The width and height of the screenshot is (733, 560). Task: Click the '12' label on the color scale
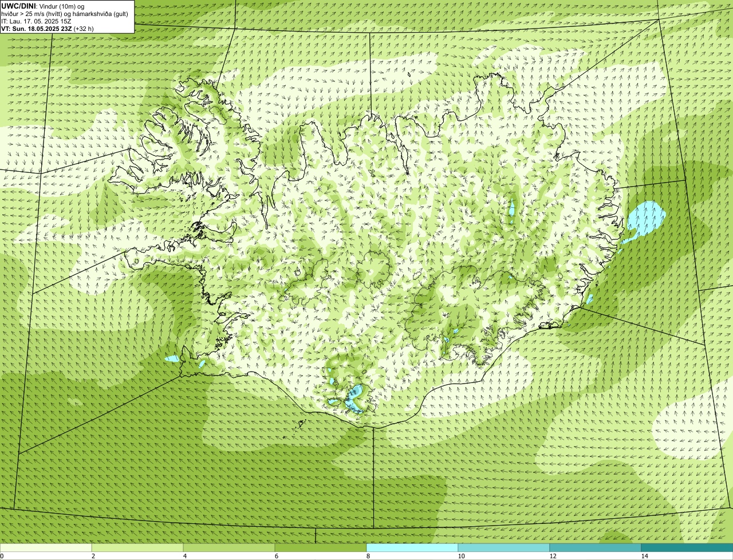(553, 556)
